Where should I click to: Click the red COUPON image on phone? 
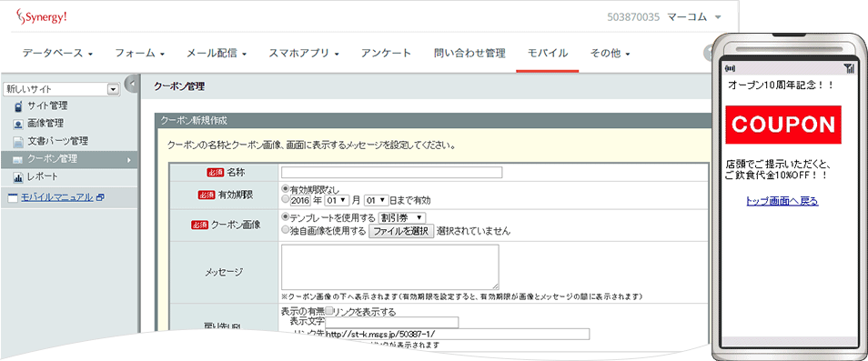coord(783,125)
